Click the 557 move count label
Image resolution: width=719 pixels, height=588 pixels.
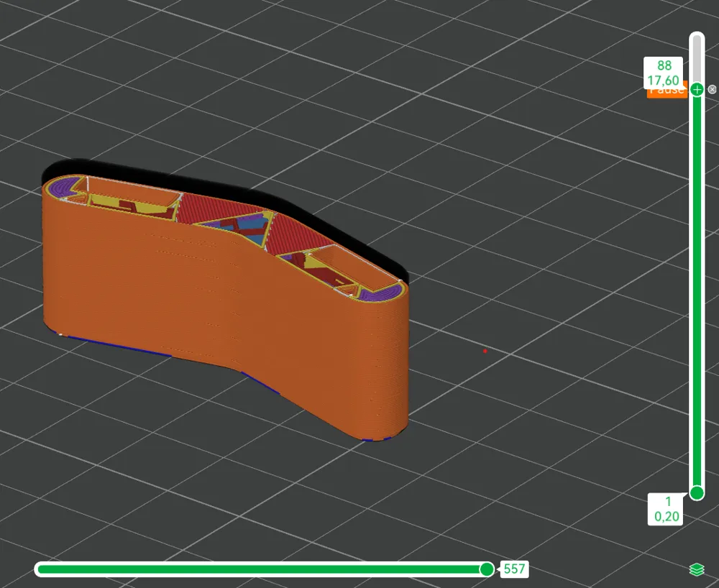click(514, 569)
